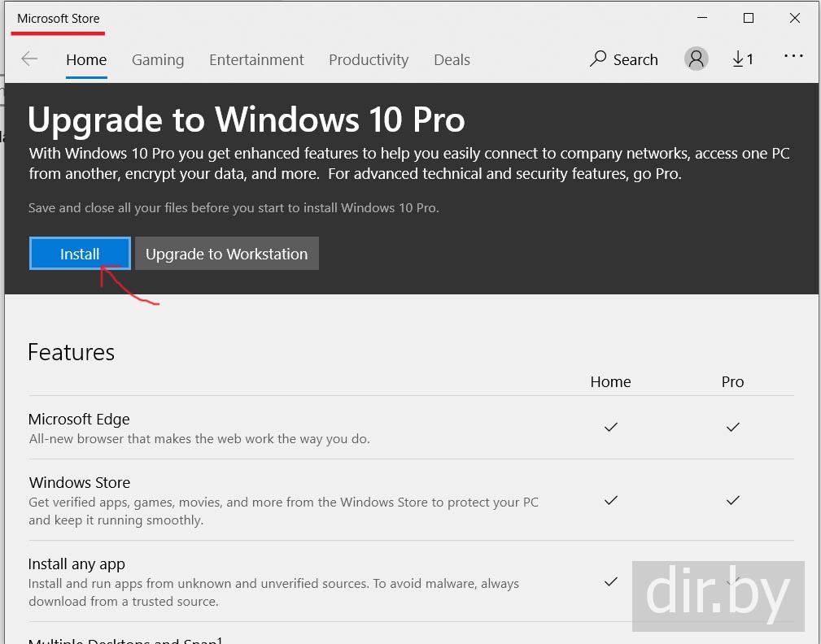821x644 pixels.
Task: Maximize the Microsoft Store window
Action: click(749, 18)
